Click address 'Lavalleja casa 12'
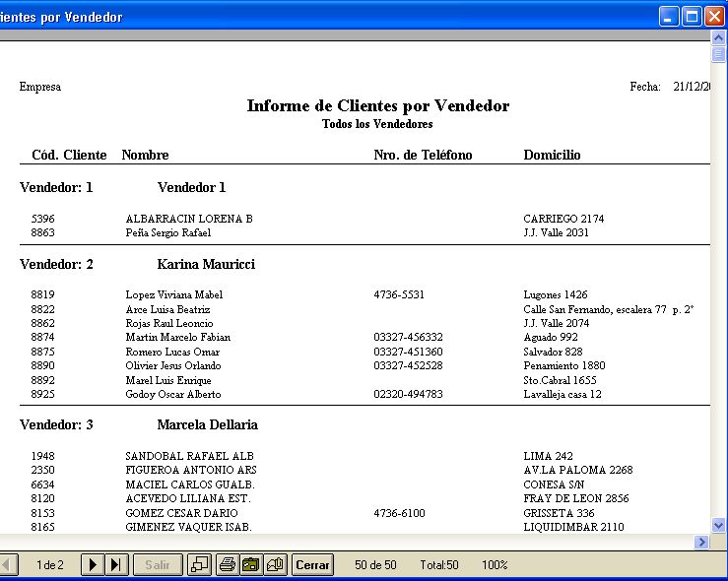Image resolution: width=728 pixels, height=581 pixels. pyautogui.click(x=563, y=395)
